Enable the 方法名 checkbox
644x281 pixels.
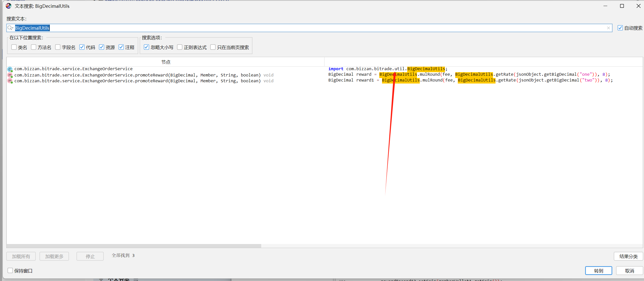point(33,47)
